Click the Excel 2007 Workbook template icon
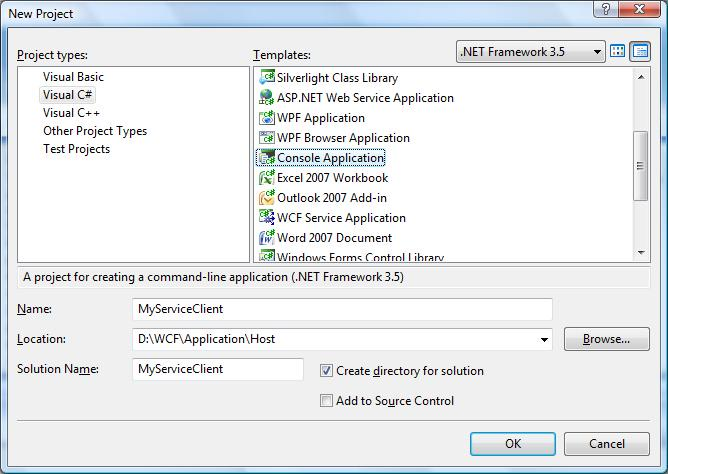This screenshot has width=701, height=474. [x=266, y=178]
